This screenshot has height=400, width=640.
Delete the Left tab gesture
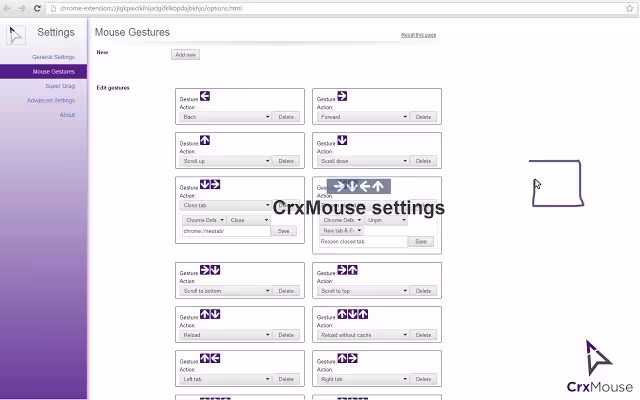point(286,379)
